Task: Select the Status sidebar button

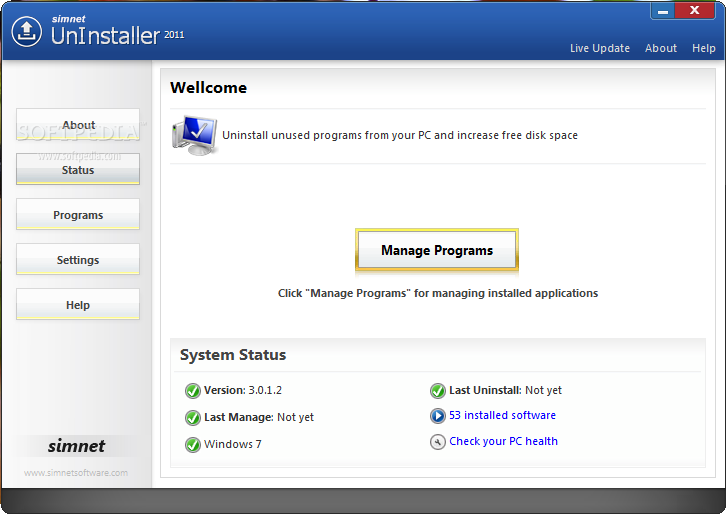Action: tap(78, 169)
